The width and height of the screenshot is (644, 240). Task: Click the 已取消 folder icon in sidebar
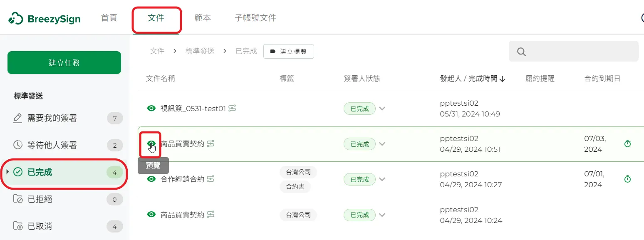(18, 226)
